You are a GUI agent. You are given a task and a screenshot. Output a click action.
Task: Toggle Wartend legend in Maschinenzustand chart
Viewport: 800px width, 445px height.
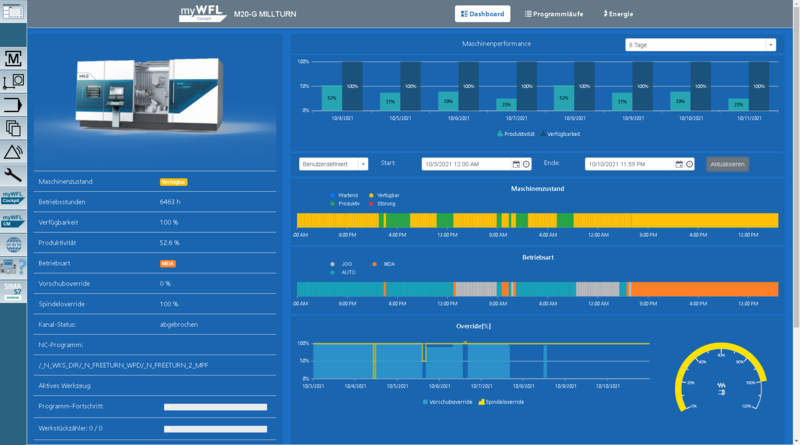[344, 195]
